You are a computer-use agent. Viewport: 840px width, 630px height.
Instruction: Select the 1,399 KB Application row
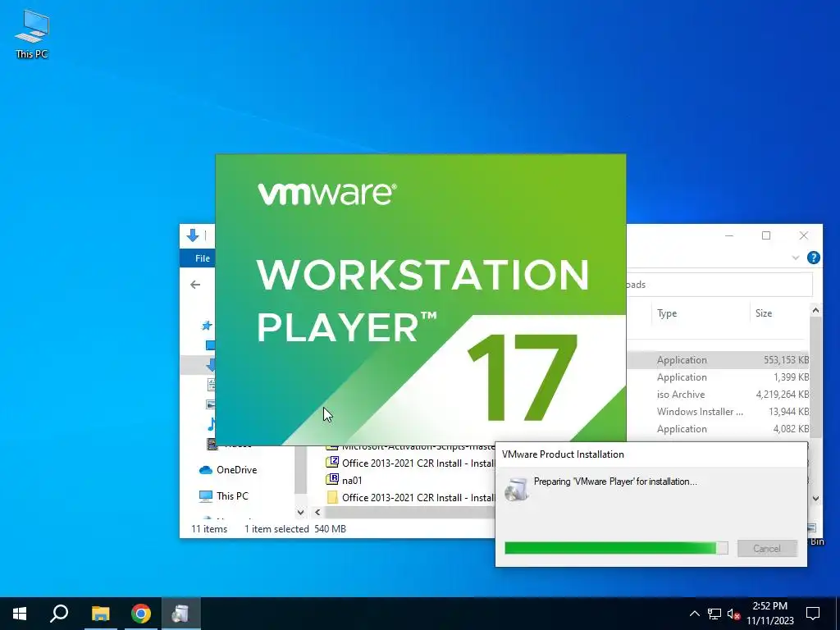(x=717, y=377)
